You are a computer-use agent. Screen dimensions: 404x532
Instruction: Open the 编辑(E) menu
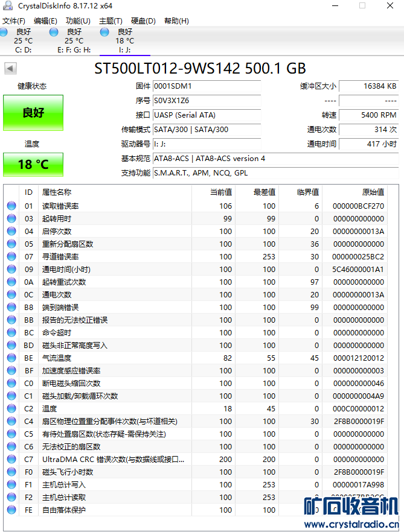point(45,21)
